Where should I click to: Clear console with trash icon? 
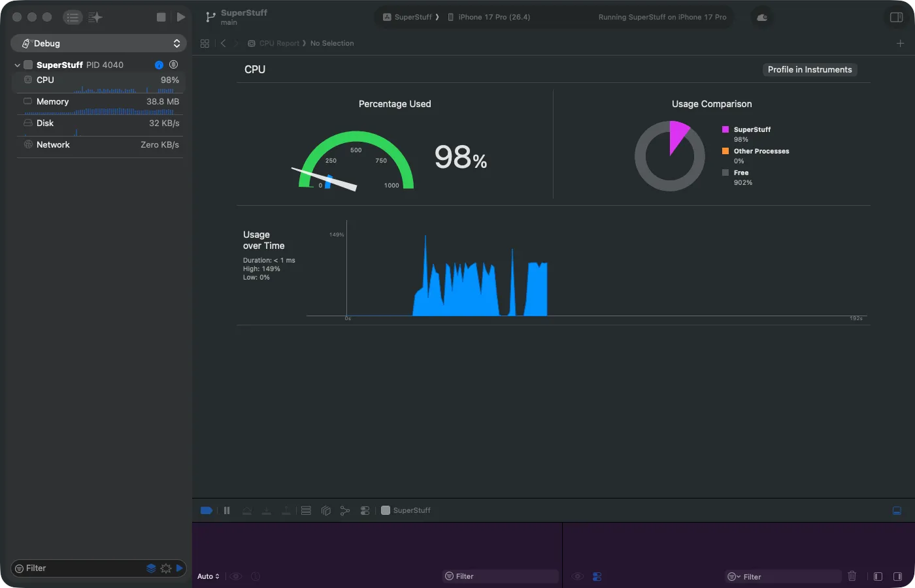[x=852, y=576]
